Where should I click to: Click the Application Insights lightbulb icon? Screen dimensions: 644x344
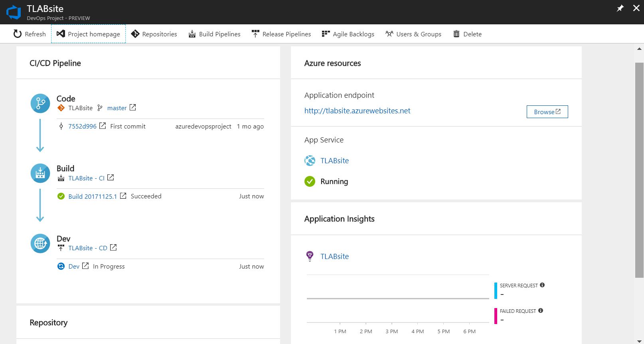pyautogui.click(x=310, y=256)
